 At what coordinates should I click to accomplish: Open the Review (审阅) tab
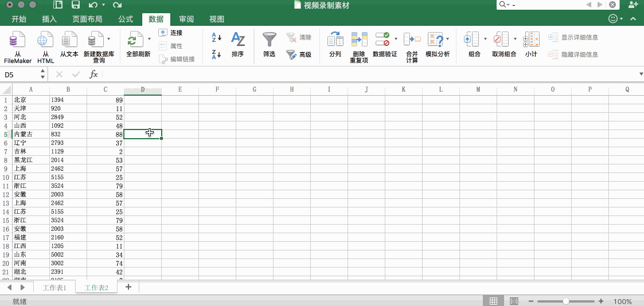(x=186, y=19)
